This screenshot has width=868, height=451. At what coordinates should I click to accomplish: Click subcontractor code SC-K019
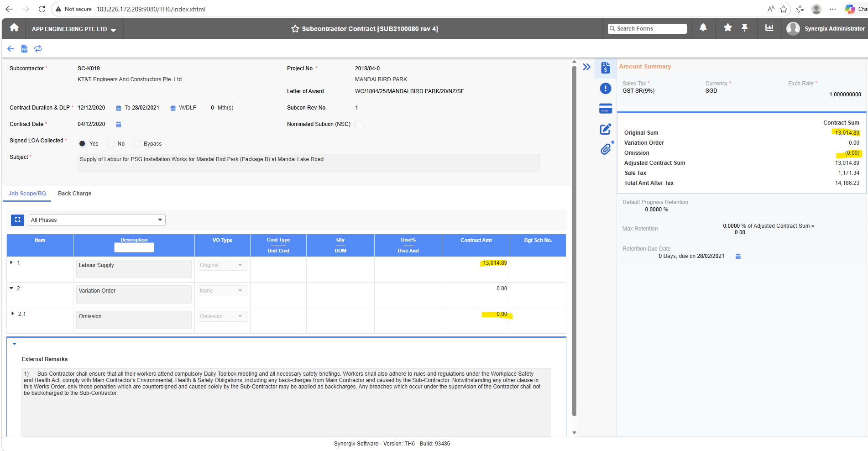click(x=89, y=68)
